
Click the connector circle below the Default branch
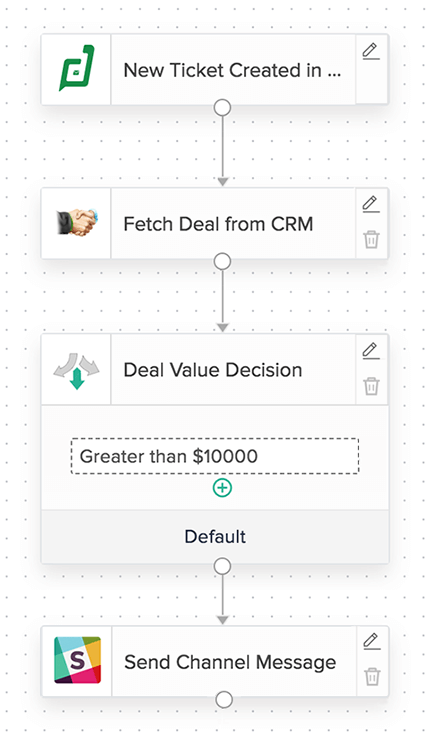222,566
